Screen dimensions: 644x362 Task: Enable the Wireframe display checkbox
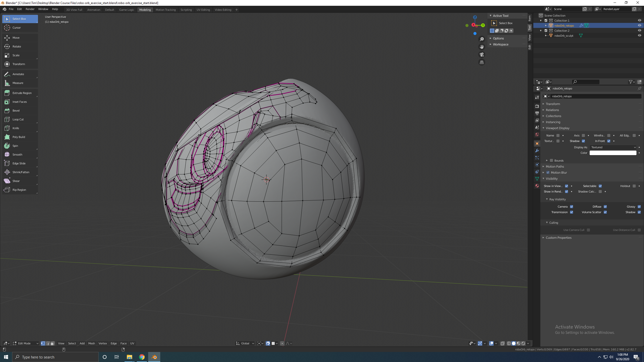[609, 135]
